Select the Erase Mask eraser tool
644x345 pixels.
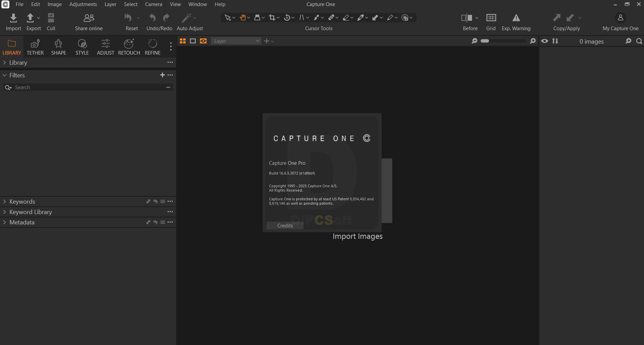(346, 18)
